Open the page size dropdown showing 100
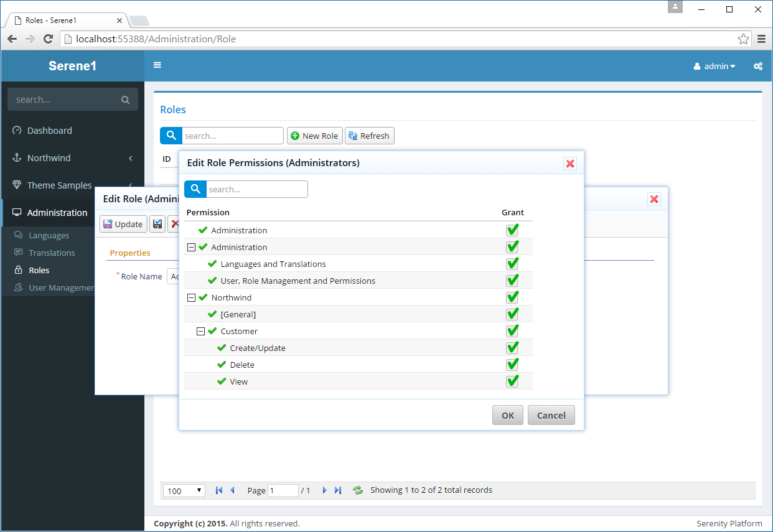Screen dimensions: 773x532 pos(184,491)
